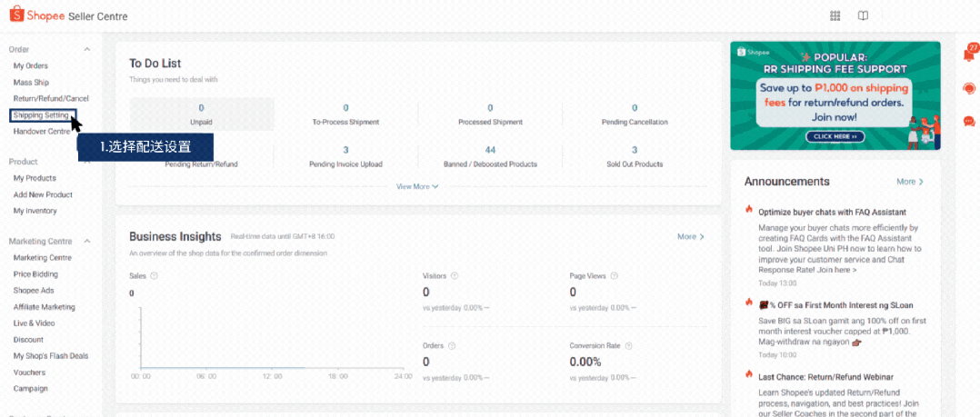Open First Month Interest SLoan announcement
980x417 pixels.
point(836,305)
